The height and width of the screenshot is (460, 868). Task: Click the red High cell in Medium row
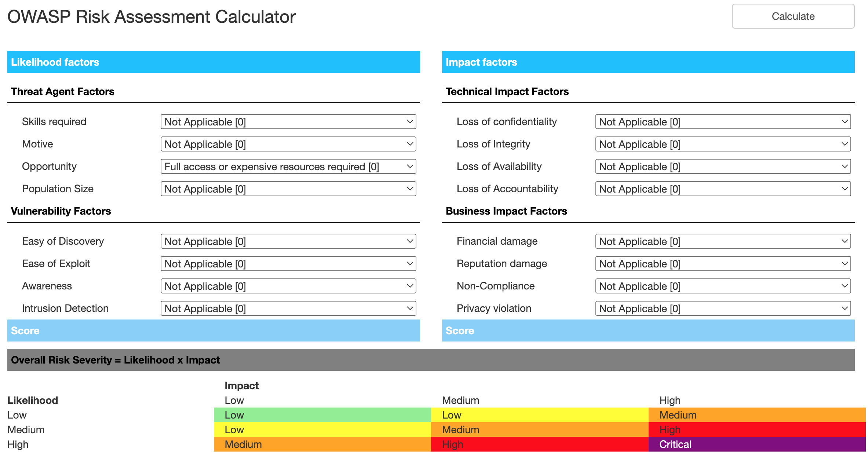(x=757, y=430)
